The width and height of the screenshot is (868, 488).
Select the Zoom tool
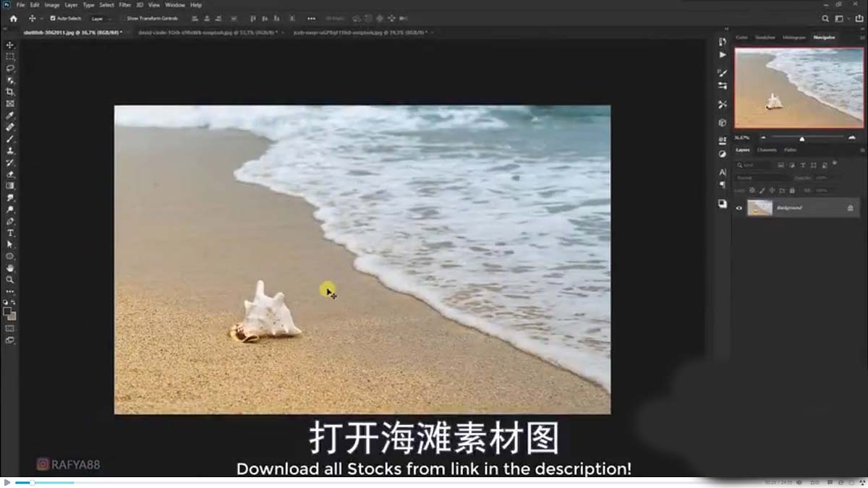[x=10, y=279]
